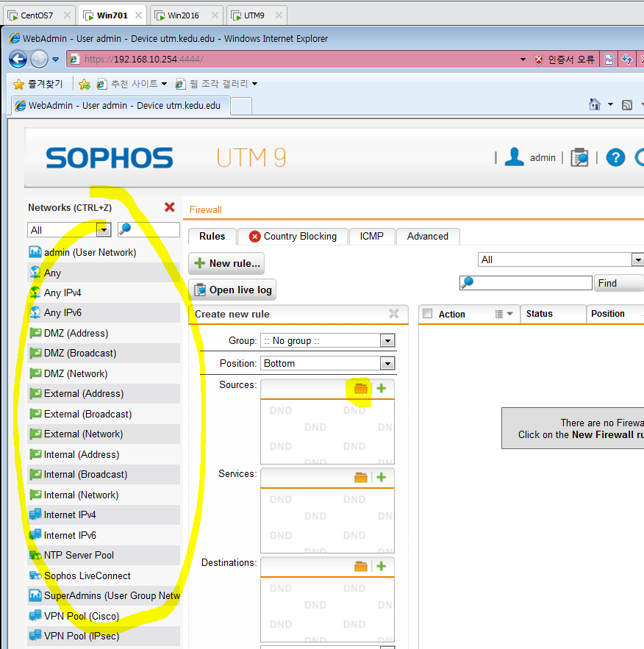This screenshot has width=644, height=649.
Task: Expand the rule list filter All dropdown
Action: tap(638, 260)
